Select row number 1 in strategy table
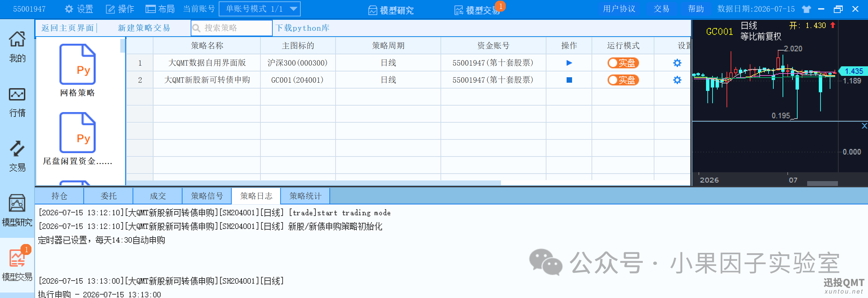Image resolution: width=868 pixels, height=298 pixels. (x=140, y=63)
